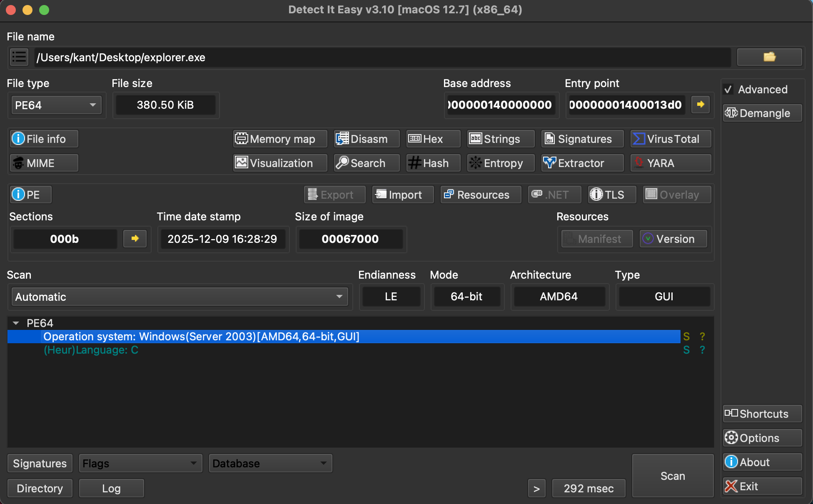The height and width of the screenshot is (504, 813).
Task: Compute file Hash
Action: [x=433, y=163]
